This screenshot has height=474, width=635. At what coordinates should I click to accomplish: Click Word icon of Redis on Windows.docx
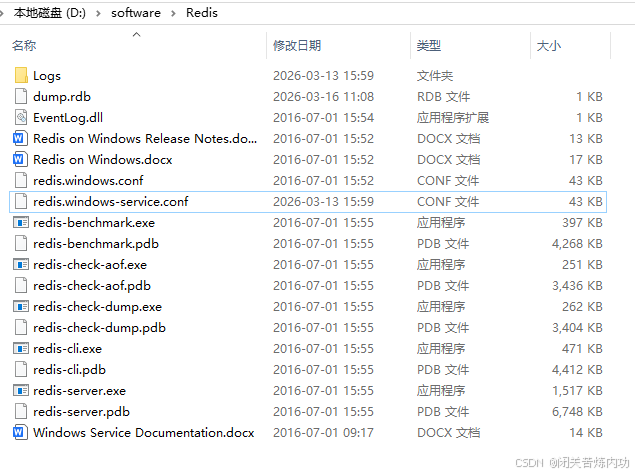pyautogui.click(x=21, y=160)
